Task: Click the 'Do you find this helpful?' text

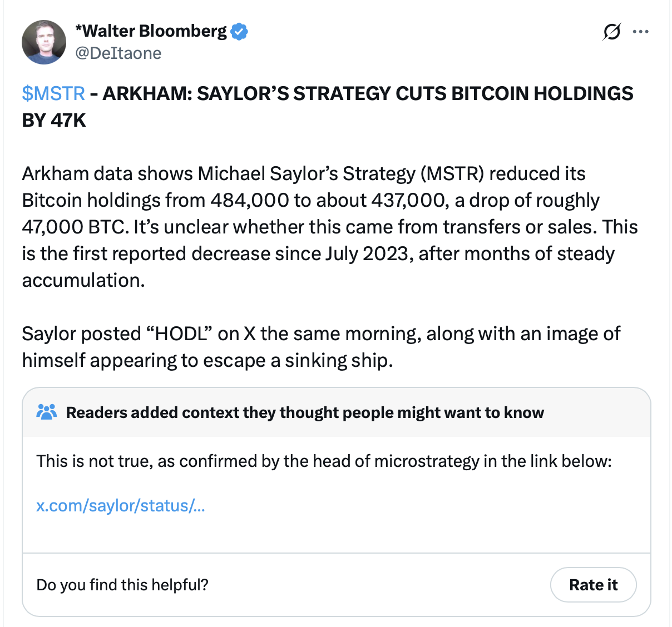Action: click(x=122, y=585)
